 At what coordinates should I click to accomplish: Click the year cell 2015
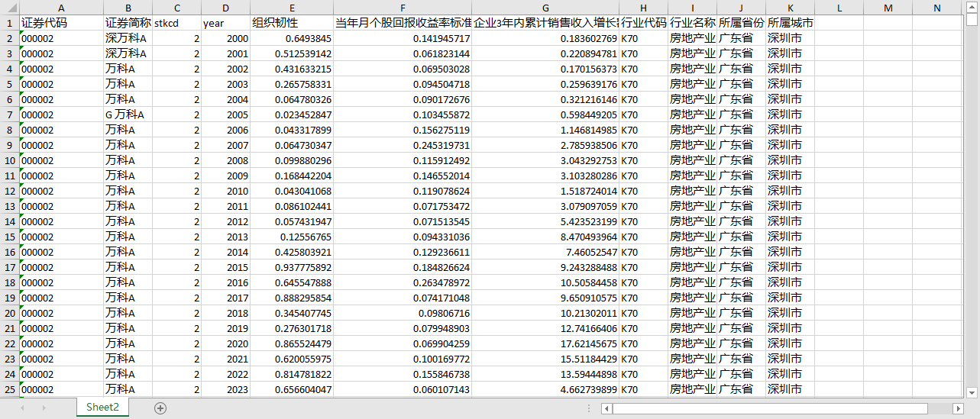225,267
